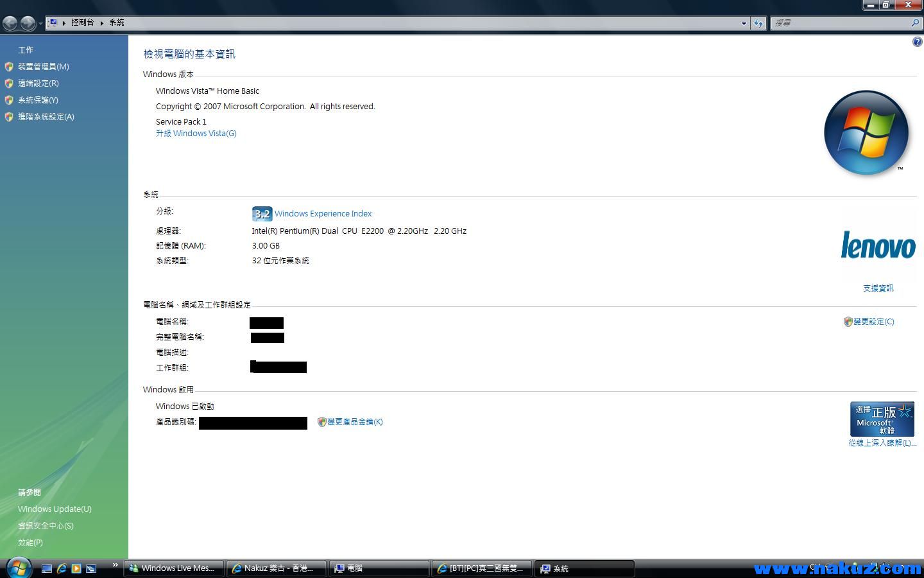This screenshot has height=578, width=924.
Task: Click the 搜尋 search input field
Action: coord(839,23)
